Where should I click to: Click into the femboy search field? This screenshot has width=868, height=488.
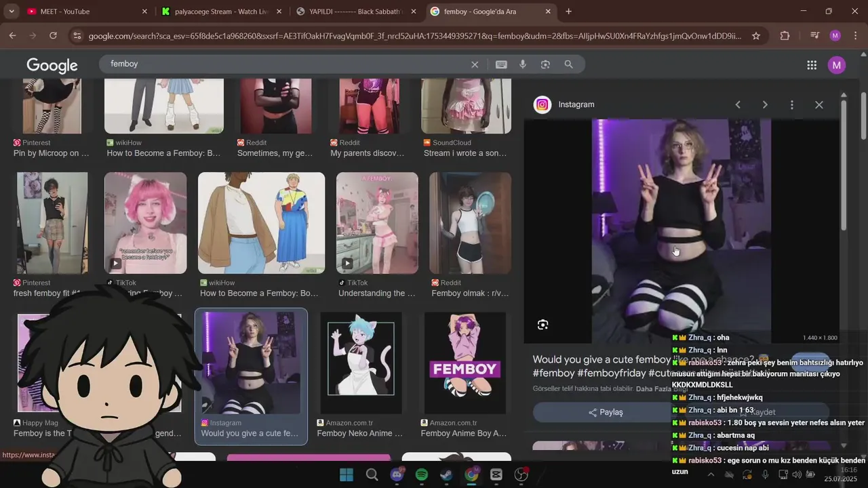(285, 64)
